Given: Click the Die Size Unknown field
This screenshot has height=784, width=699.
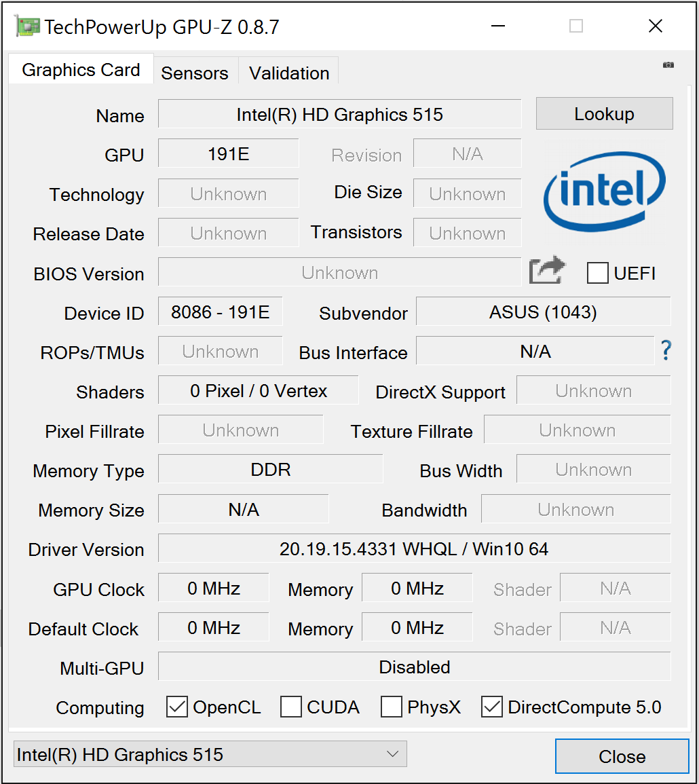Looking at the screenshot, I should (x=468, y=193).
